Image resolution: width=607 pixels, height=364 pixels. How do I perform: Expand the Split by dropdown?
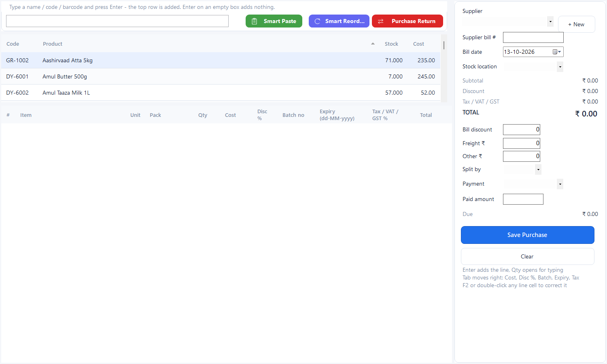(x=538, y=169)
